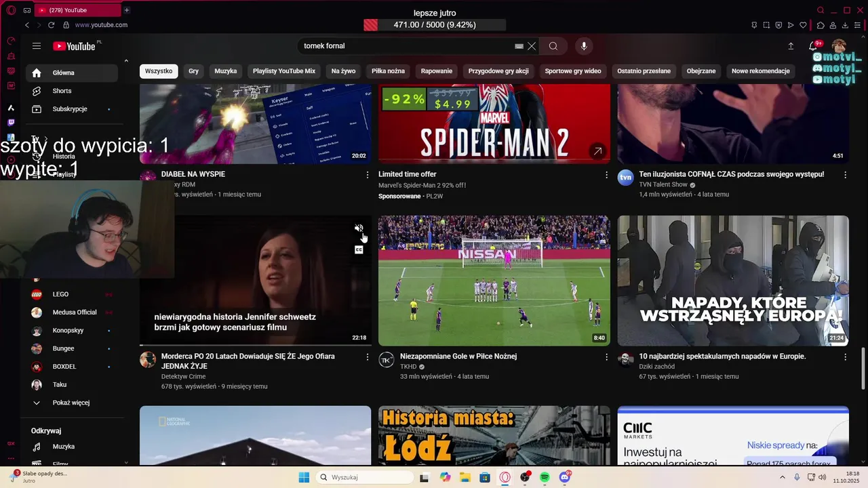The image size is (868, 488).
Task: Open YouTube notifications bell
Action: [x=813, y=46]
